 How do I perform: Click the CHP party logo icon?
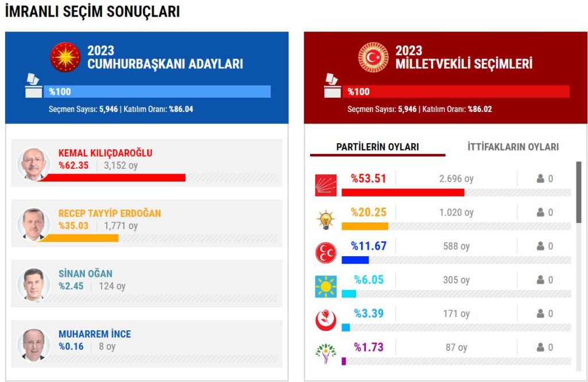pos(326,185)
